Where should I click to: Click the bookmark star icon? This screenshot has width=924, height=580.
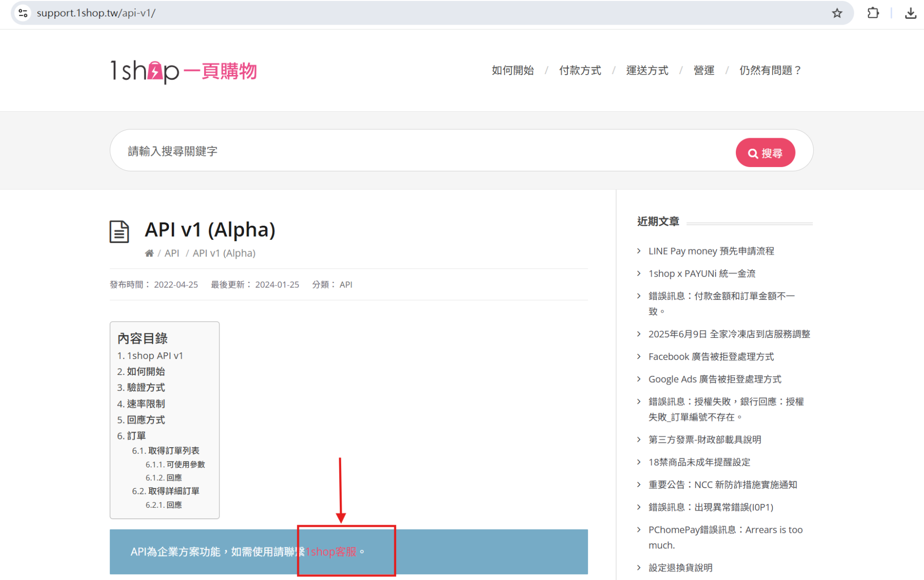(837, 13)
